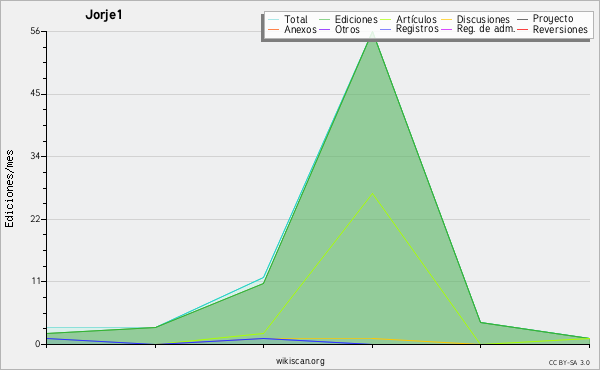This screenshot has width=600, height=370.
Task: Click the green Ediciones legend line swatch
Action: tap(324, 19)
